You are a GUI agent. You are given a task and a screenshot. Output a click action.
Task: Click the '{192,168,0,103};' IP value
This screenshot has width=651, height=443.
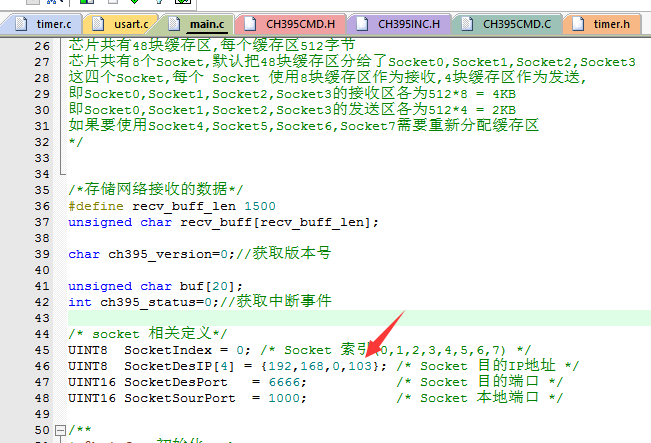[x=323, y=366]
